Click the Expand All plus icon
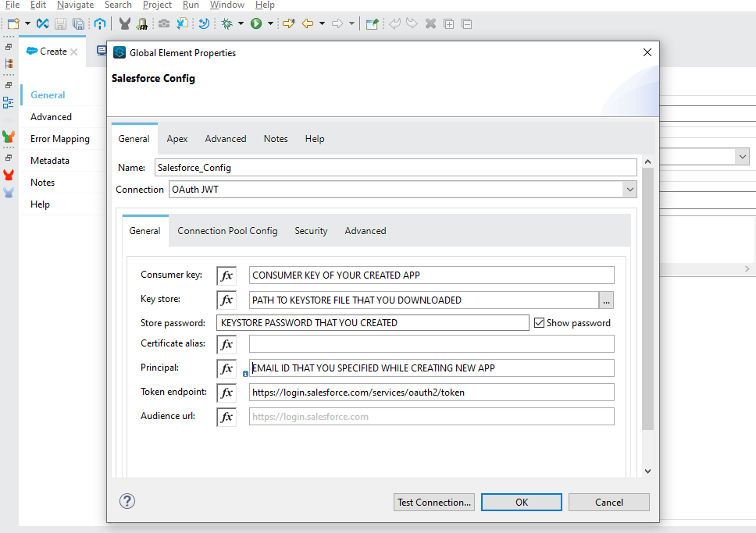The width and height of the screenshot is (756, 533). tap(448, 23)
